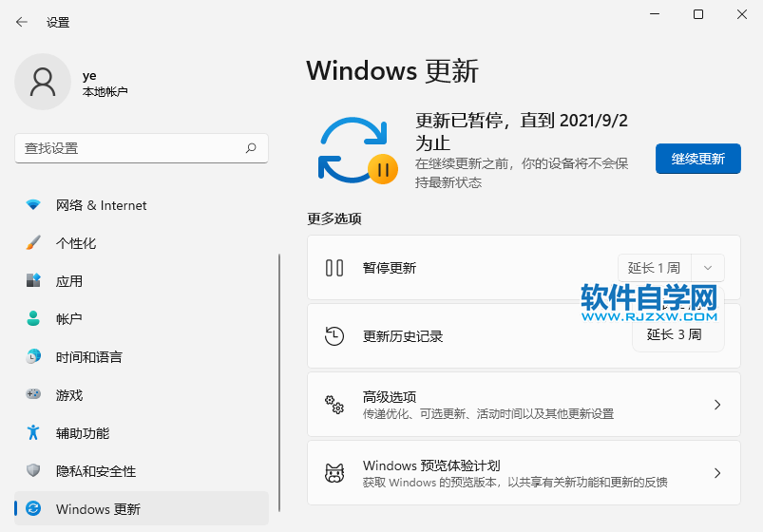Select the personalization paintbrush icon
Image resolution: width=763 pixels, height=532 pixels.
point(33,242)
